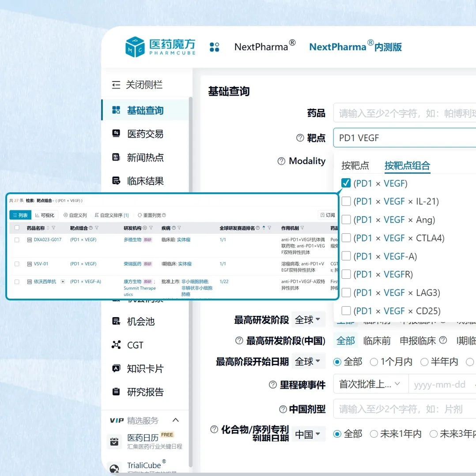Click help icon beside 中国剂型
Viewport: 476px width, 476px height.
click(283, 409)
